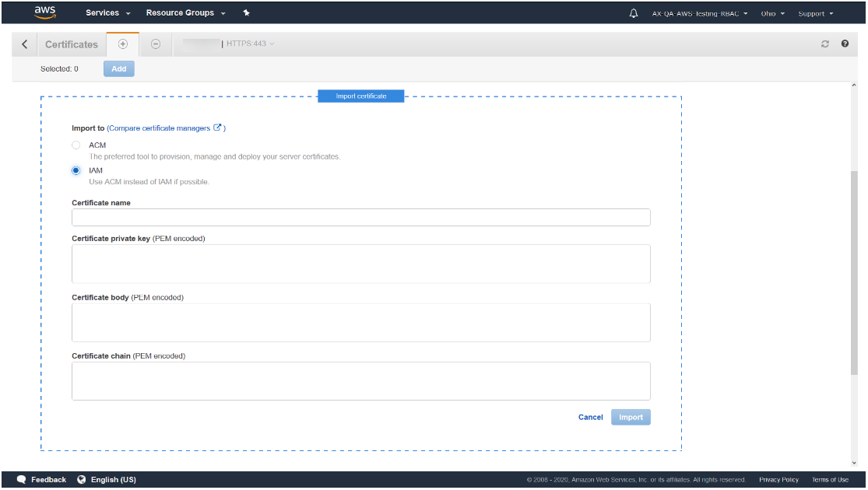Open the Feedback link
Viewport: 868px width, 490px height.
[x=41, y=480]
